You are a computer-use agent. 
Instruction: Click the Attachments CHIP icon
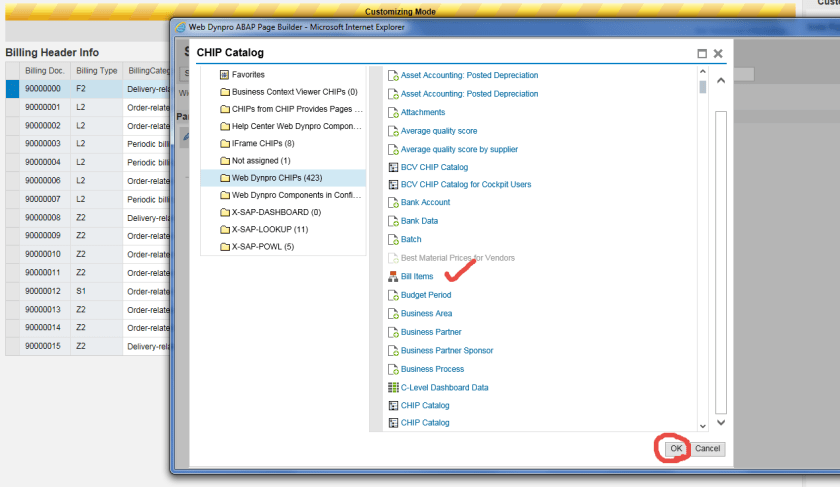pyautogui.click(x=393, y=112)
